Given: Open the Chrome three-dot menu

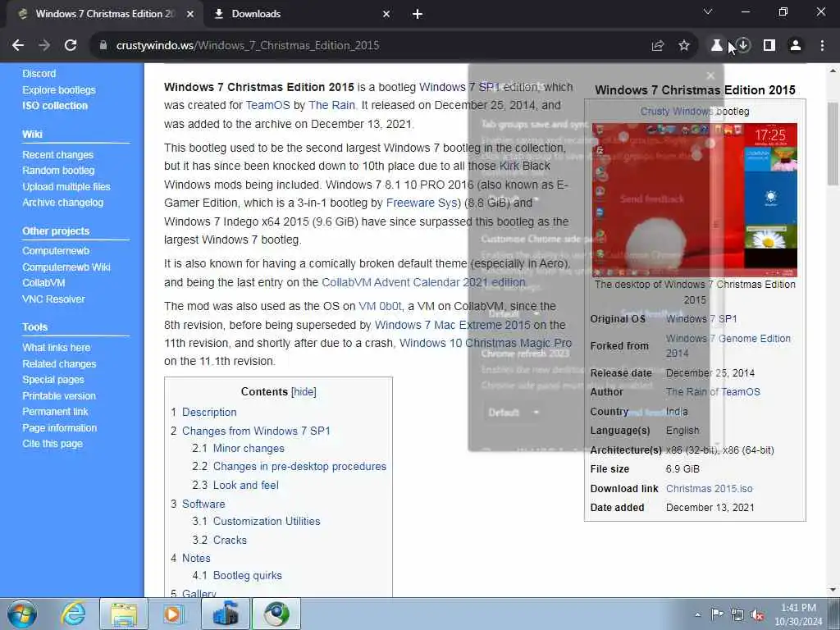Looking at the screenshot, I should point(822,46).
